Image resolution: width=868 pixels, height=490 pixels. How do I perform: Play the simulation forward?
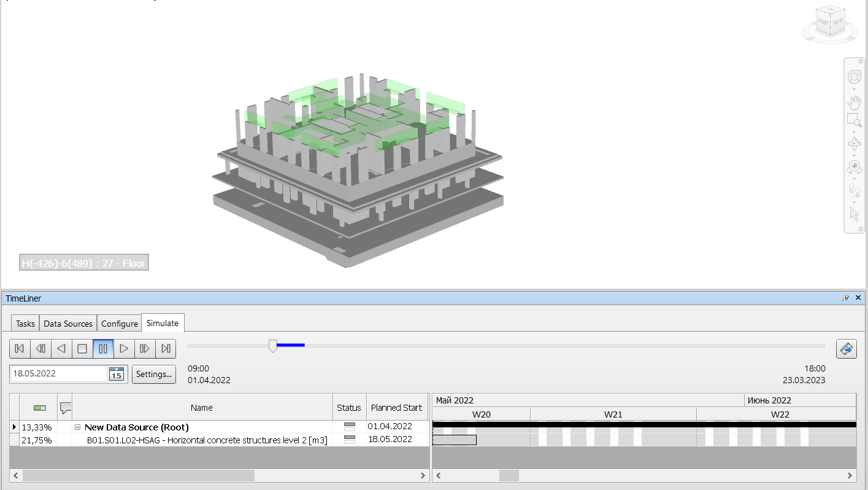(124, 349)
